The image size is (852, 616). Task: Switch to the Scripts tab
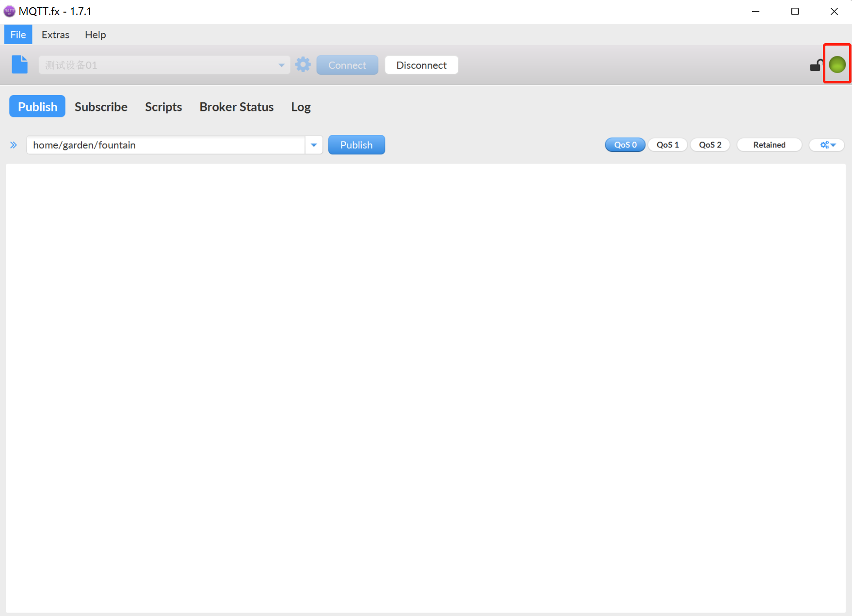[x=163, y=107]
